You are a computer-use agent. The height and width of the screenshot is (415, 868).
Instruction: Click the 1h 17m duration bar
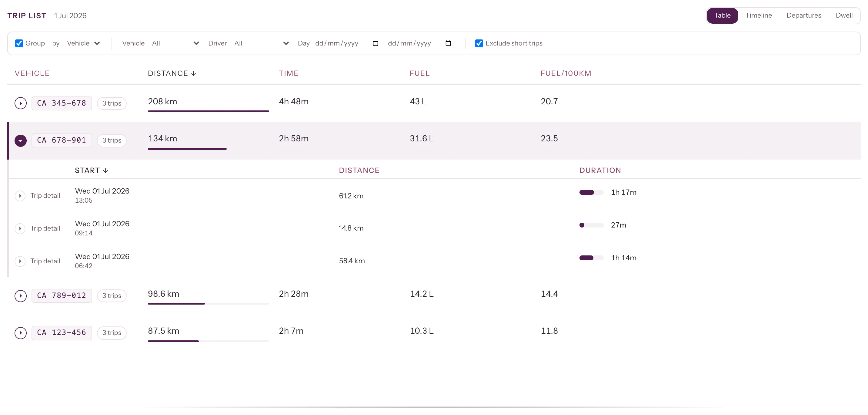click(x=591, y=192)
